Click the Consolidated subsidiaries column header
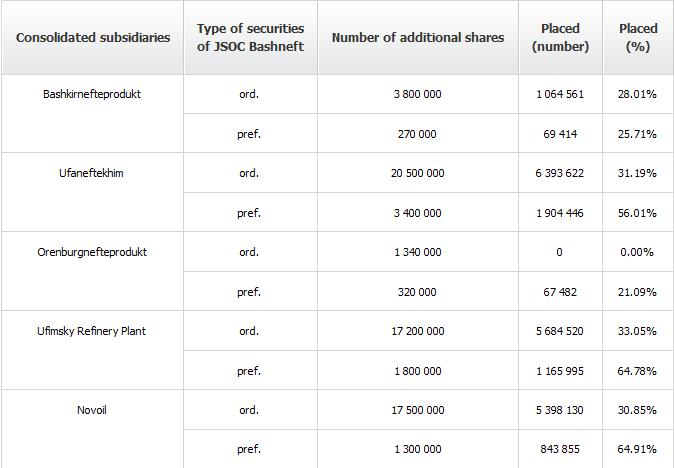 click(93, 37)
